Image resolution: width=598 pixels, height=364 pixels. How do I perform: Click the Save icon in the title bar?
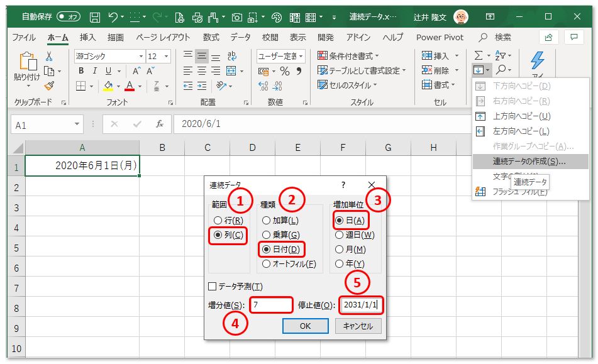94,17
